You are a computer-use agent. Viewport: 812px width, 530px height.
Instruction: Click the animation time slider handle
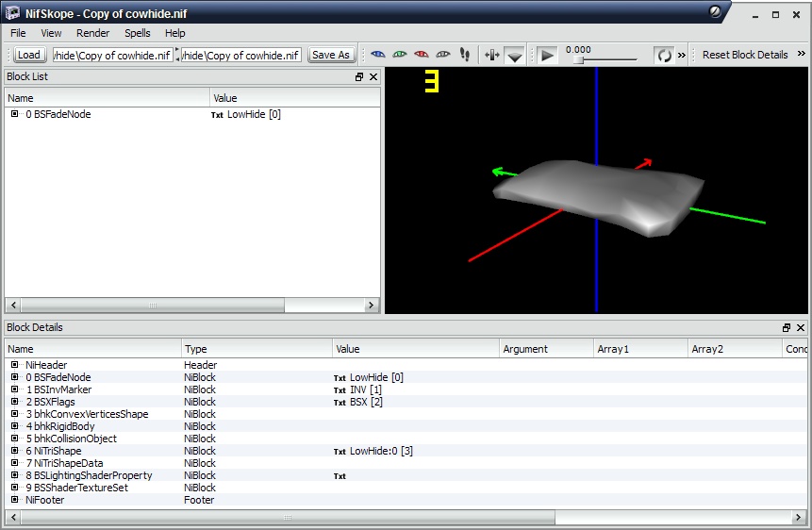578,60
